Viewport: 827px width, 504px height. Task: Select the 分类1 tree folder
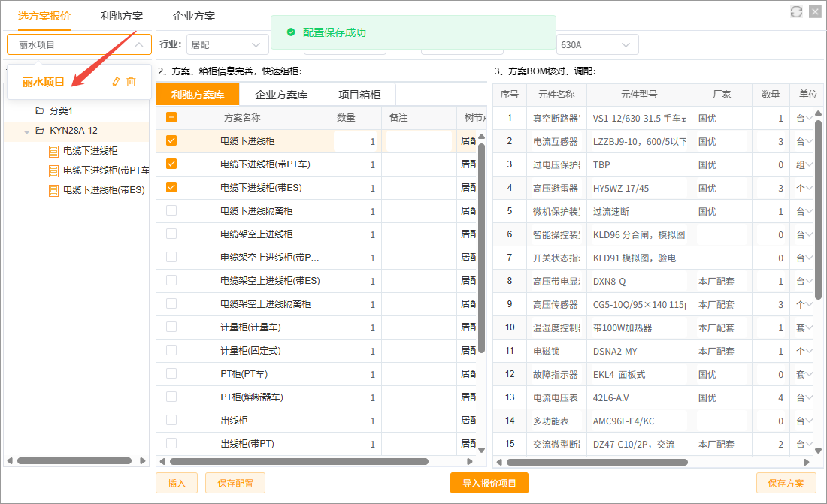61,110
